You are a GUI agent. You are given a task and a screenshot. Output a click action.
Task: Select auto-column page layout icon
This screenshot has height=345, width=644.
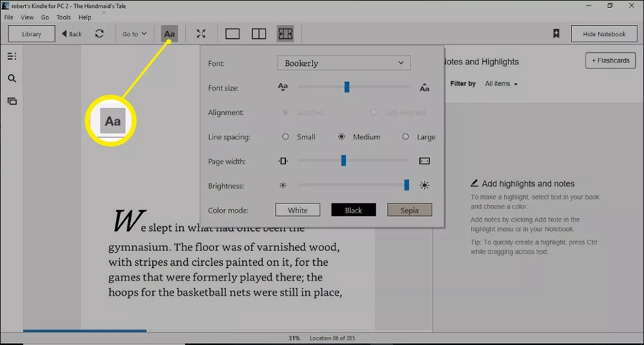286,34
